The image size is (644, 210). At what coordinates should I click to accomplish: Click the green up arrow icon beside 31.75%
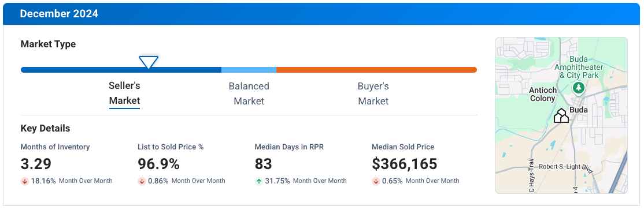(259, 181)
